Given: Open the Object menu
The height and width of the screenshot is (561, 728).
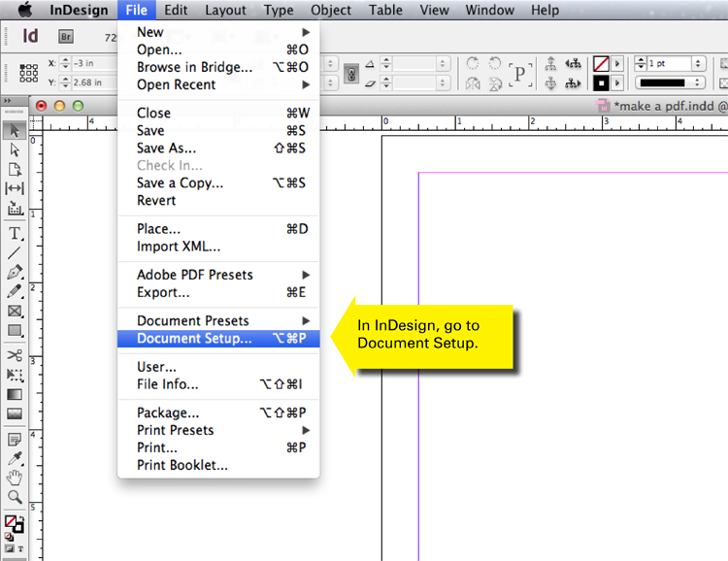Looking at the screenshot, I should (331, 10).
